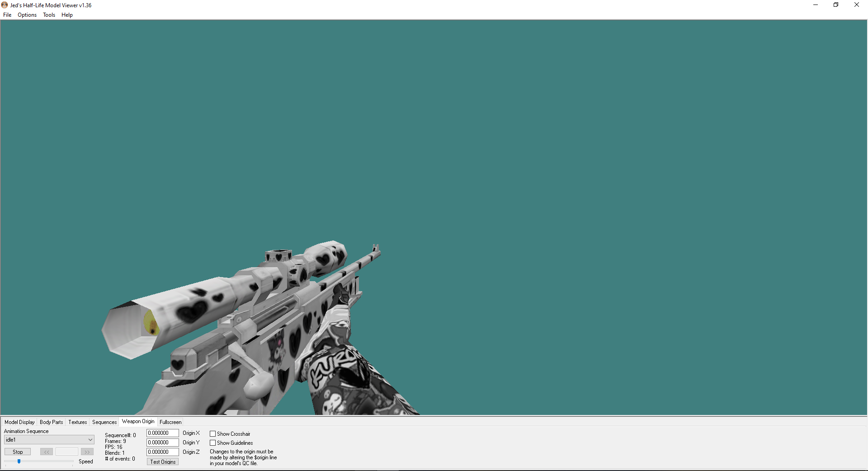
Task: Open the Options menu
Action: click(x=27, y=15)
